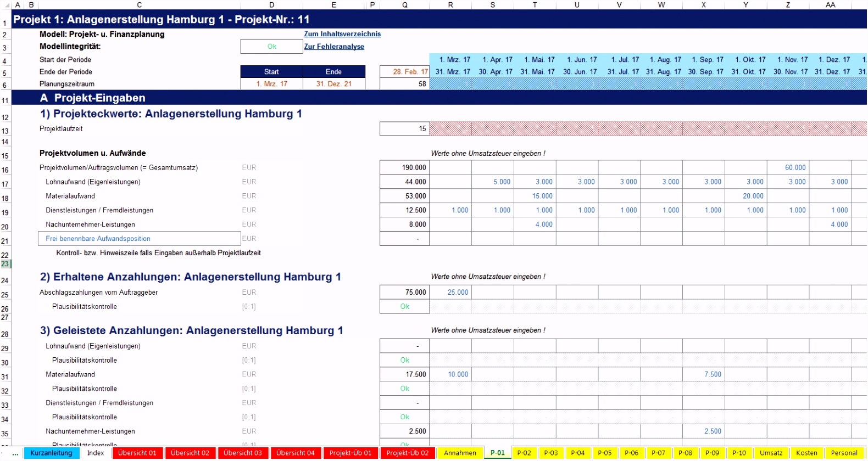
Task: Select the 31. Dez. 17 period end cell
Action: 830,72
